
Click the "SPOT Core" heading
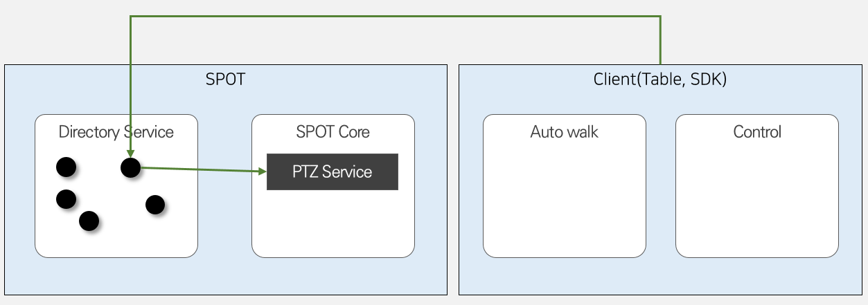(333, 131)
